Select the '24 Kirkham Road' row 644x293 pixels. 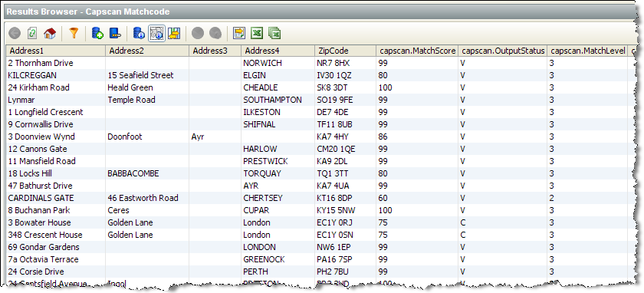tap(316, 87)
